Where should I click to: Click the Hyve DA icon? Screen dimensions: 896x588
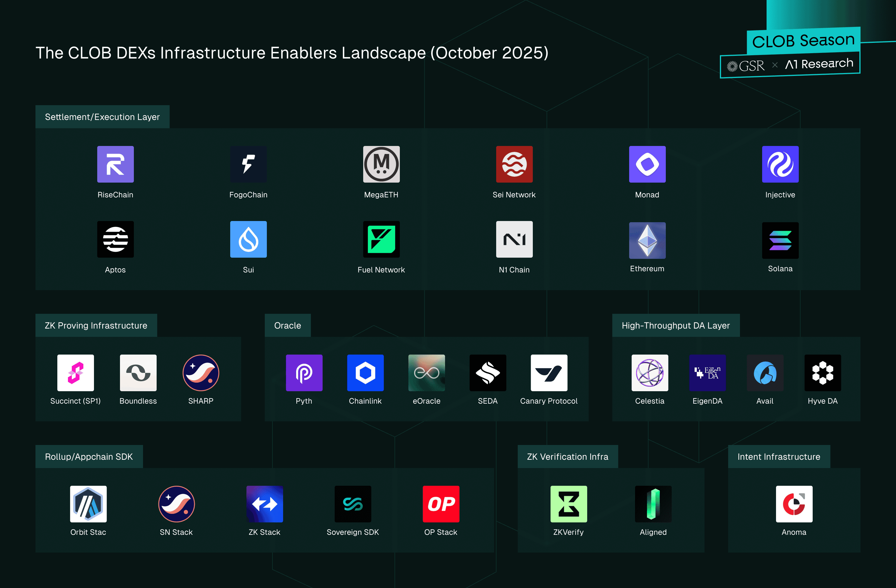pyautogui.click(x=823, y=373)
